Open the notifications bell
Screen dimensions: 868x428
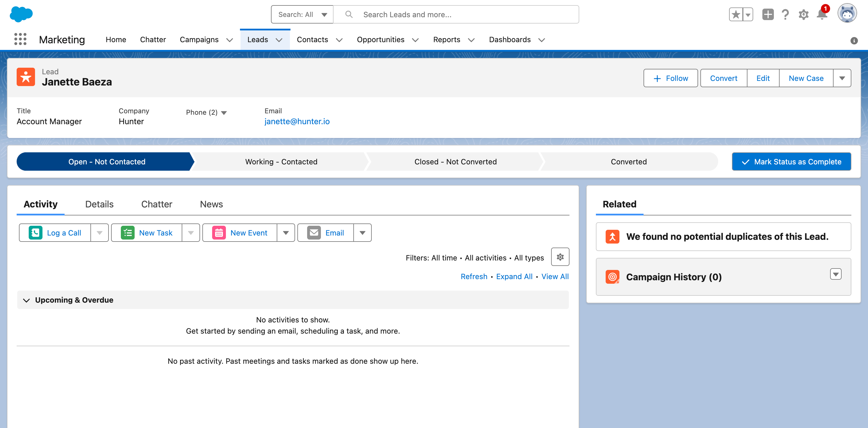pyautogui.click(x=822, y=14)
